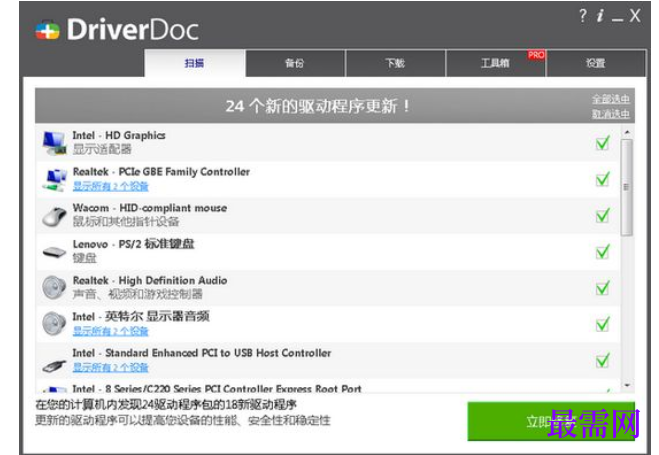Click the 鼠标和其他指针设备 category label
Viewport: 659px width, 455px height.
tap(126, 221)
